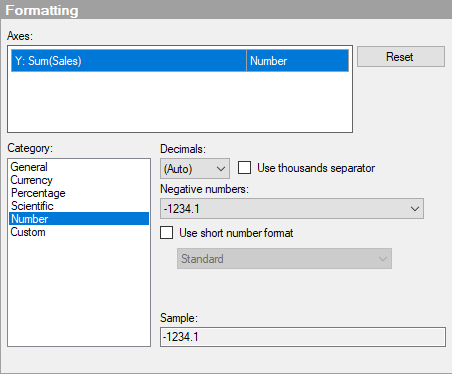The image size is (452, 374).
Task: Choose Currency in Category list
Action: 31,180
